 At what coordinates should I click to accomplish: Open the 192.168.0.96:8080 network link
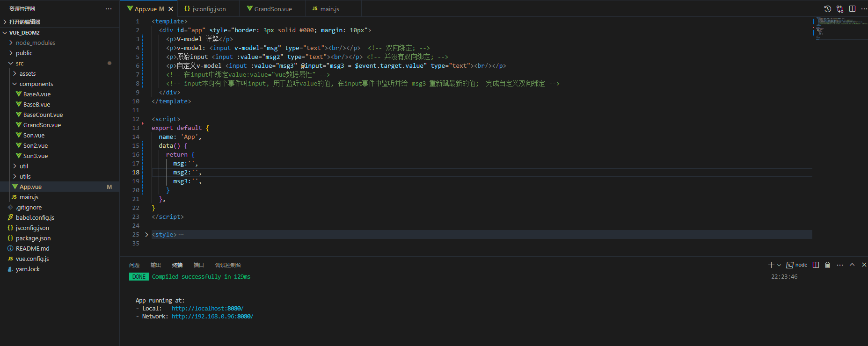[212, 317]
